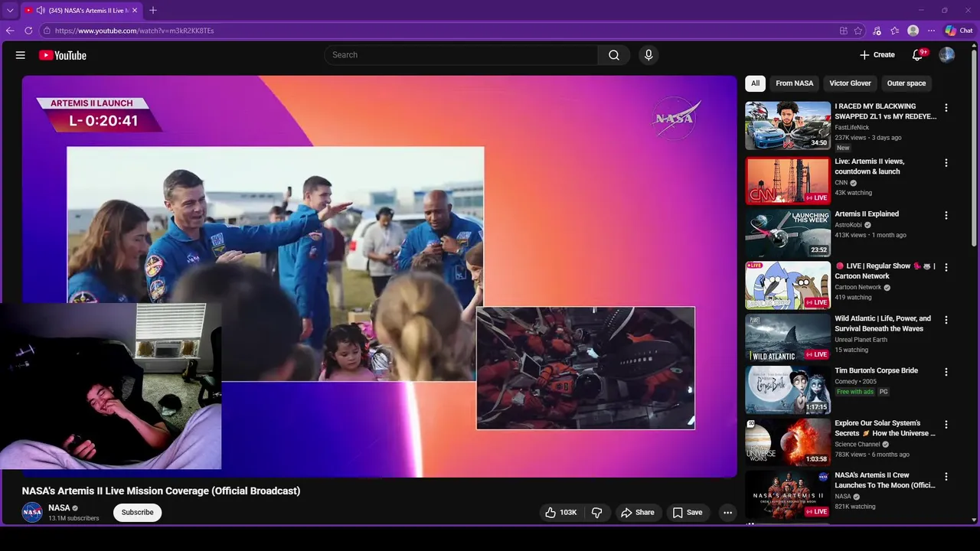This screenshot has width=980, height=551.
Task: Open the browser profile icon
Action: 913,31
